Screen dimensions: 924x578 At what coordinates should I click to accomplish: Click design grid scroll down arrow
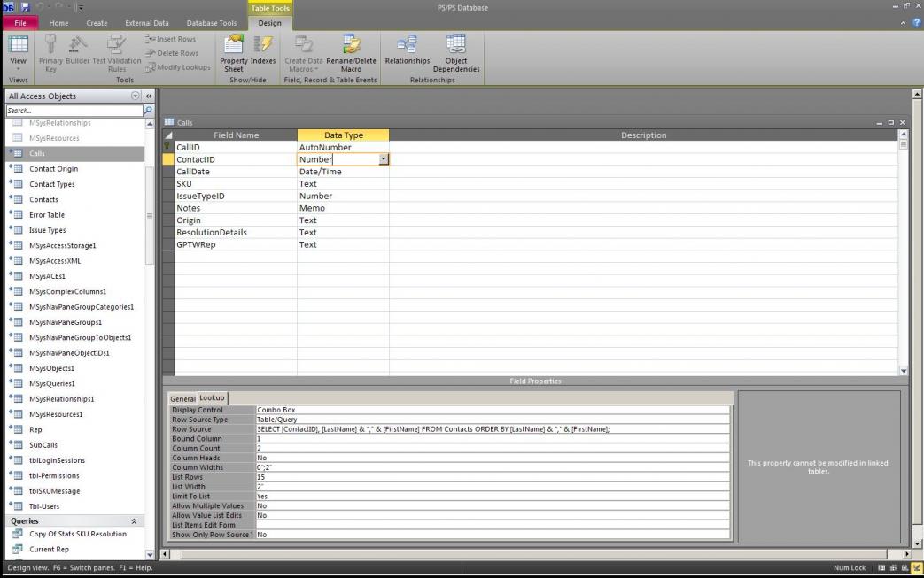904,371
